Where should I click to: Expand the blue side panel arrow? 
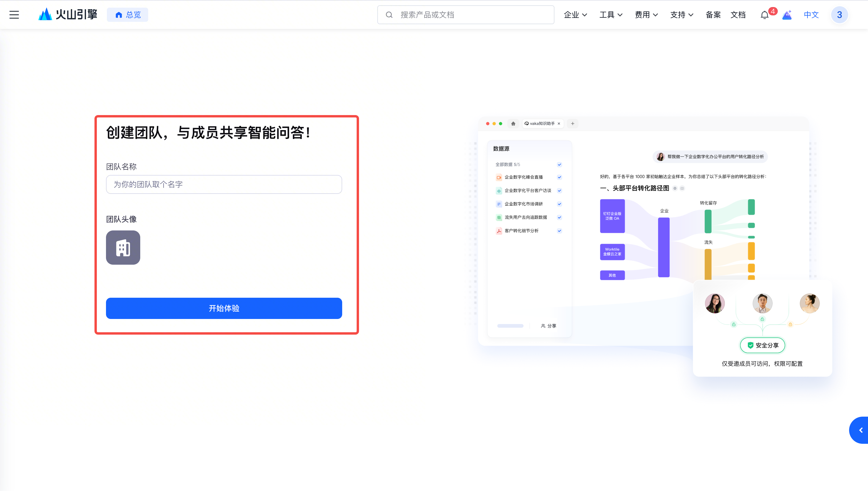click(x=859, y=430)
